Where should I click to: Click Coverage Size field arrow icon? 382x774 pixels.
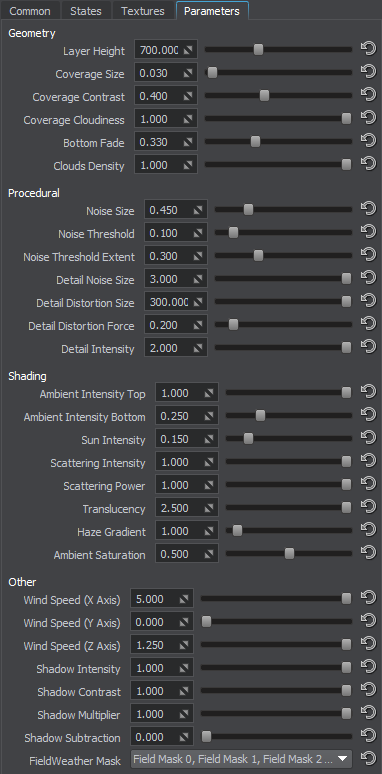click(188, 73)
